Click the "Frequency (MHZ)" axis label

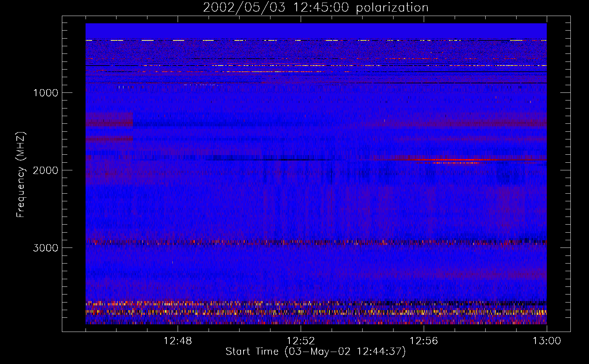pos(21,174)
